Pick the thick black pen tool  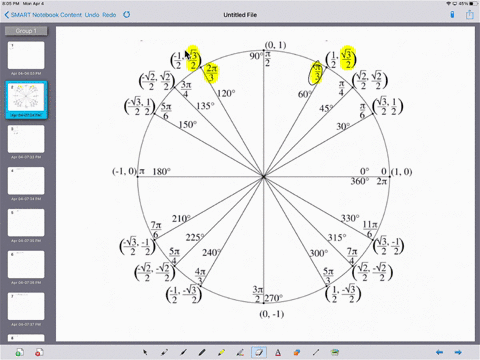point(202,352)
